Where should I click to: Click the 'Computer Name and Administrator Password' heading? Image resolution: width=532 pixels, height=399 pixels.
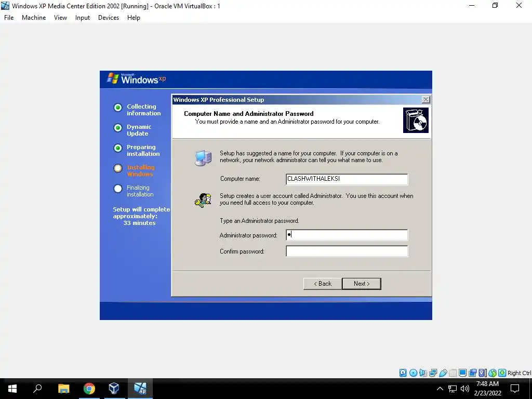[249, 114]
